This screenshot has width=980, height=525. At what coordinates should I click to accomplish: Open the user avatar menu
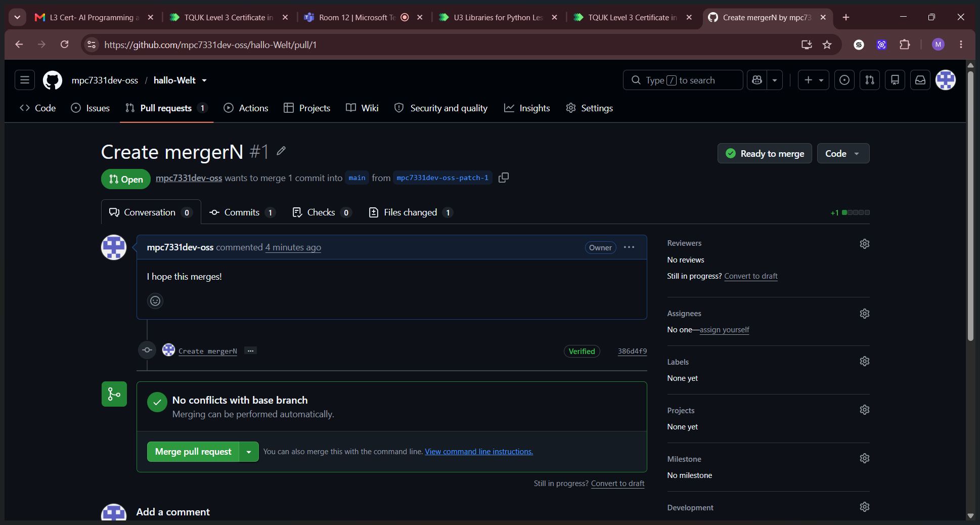tap(946, 80)
